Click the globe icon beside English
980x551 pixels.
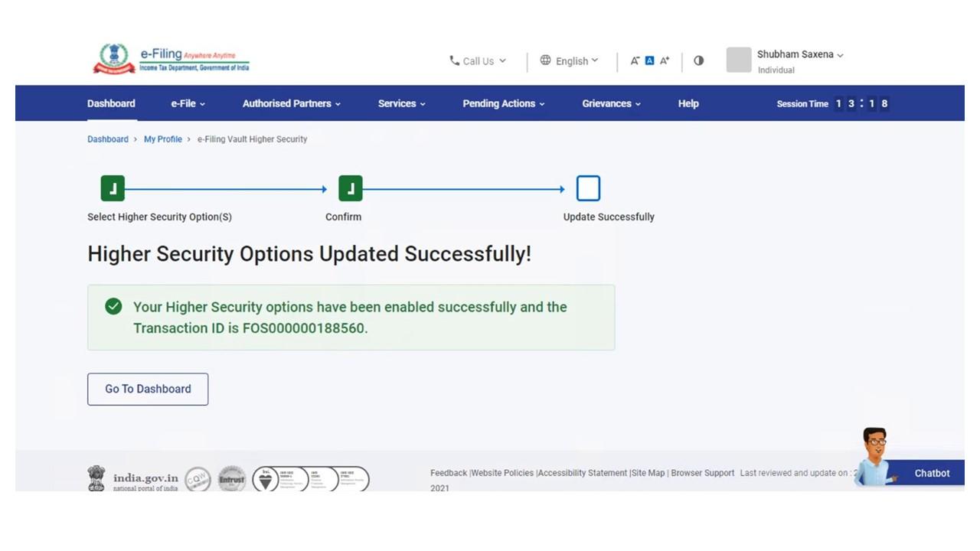point(545,60)
